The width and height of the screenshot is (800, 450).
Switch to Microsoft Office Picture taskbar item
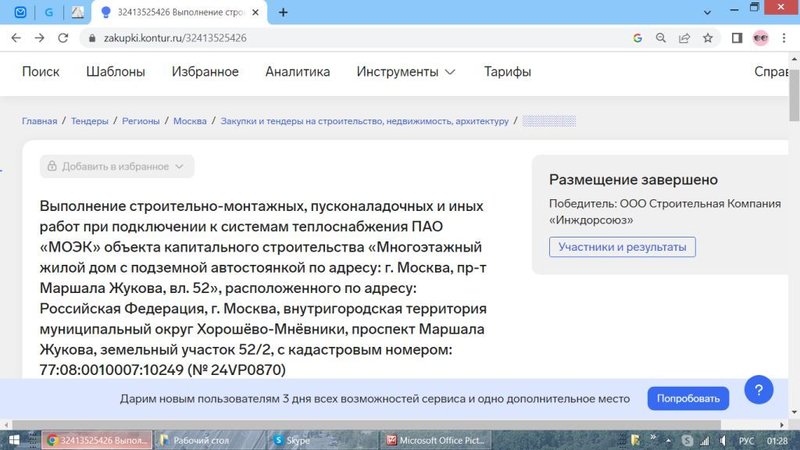(436, 440)
